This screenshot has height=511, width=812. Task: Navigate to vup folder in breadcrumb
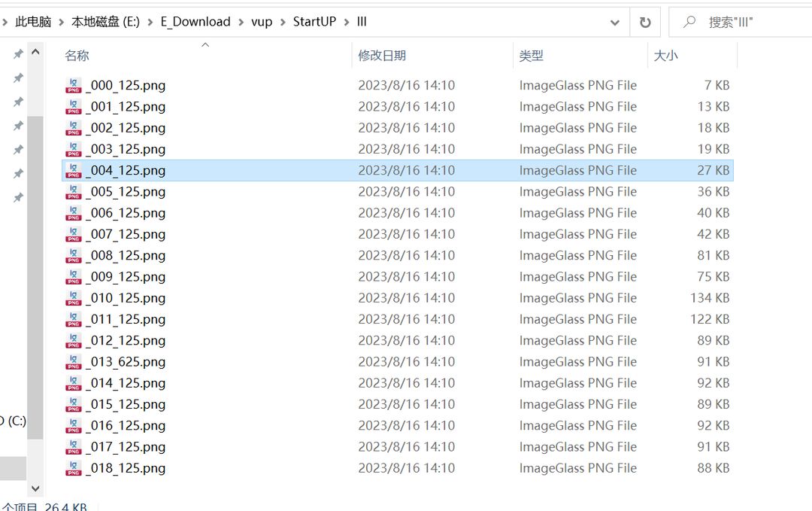click(x=262, y=22)
